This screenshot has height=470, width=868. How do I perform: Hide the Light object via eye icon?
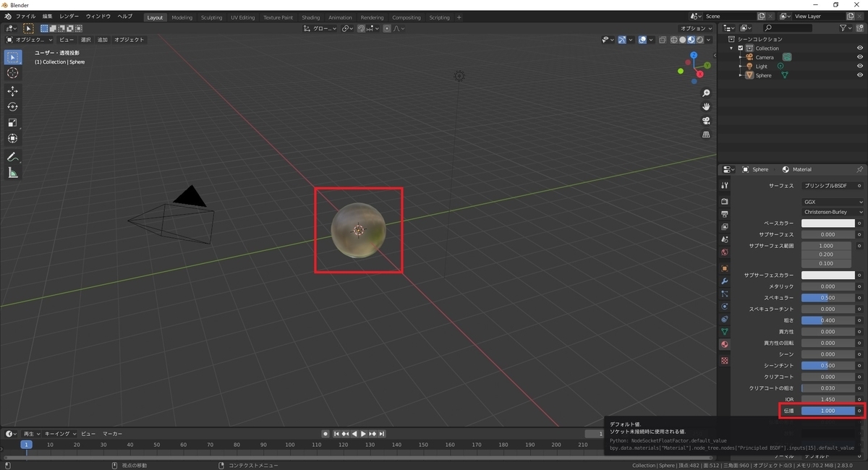click(x=860, y=66)
